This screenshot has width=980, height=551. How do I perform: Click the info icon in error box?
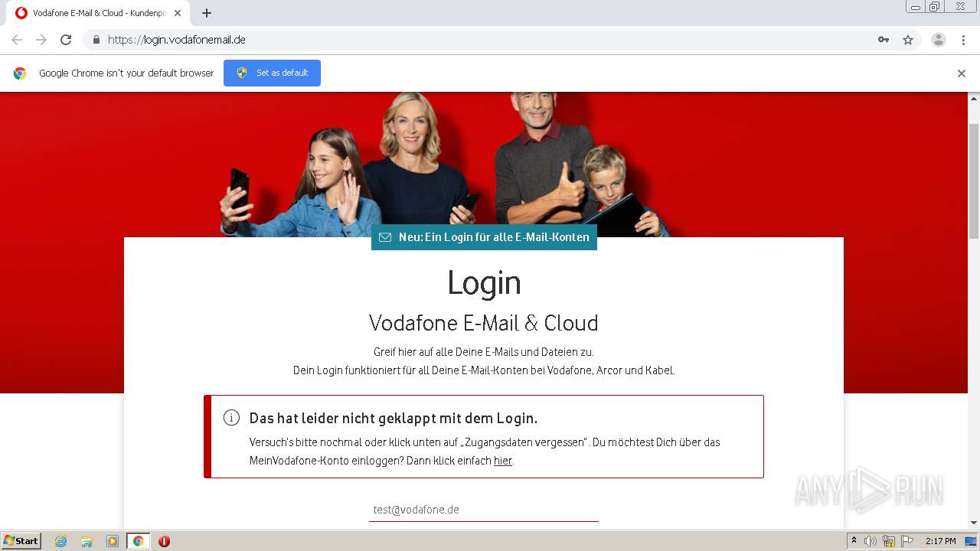pyautogui.click(x=231, y=418)
